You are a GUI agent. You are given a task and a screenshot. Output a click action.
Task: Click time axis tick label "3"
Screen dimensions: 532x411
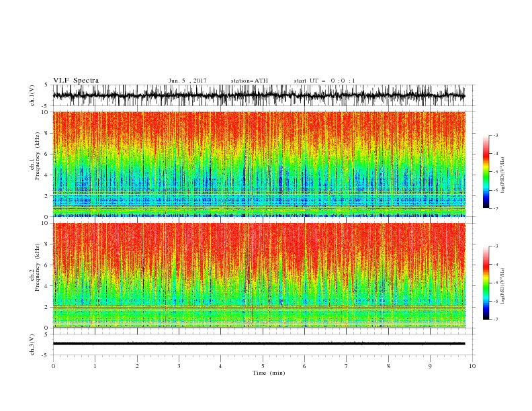(x=179, y=366)
